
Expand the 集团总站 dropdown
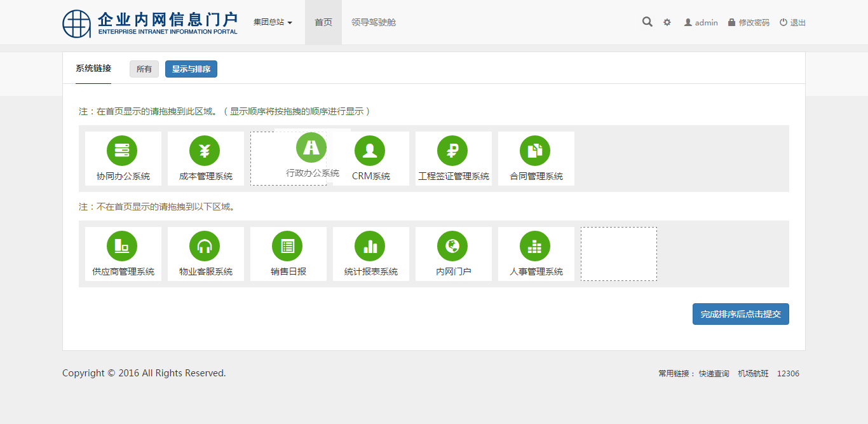(x=273, y=22)
